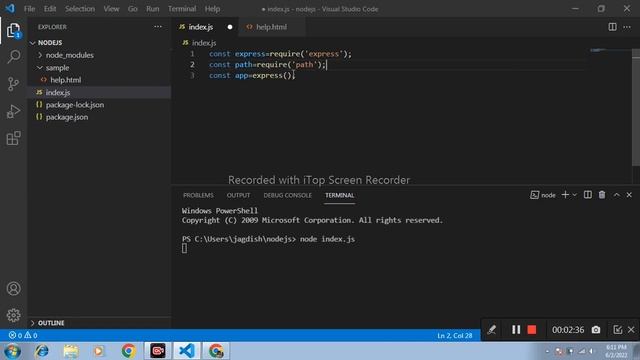The image size is (640, 360).
Task: Open the Selection menu
Action: pyautogui.click(x=80, y=9)
